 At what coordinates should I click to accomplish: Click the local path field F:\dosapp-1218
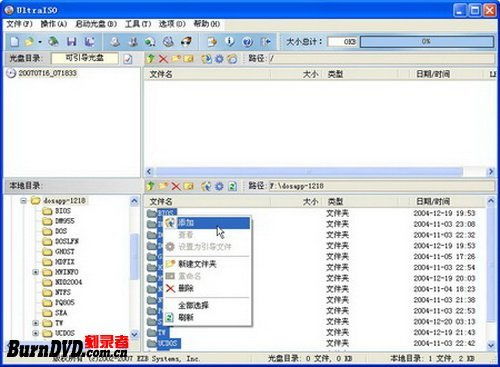click(382, 186)
